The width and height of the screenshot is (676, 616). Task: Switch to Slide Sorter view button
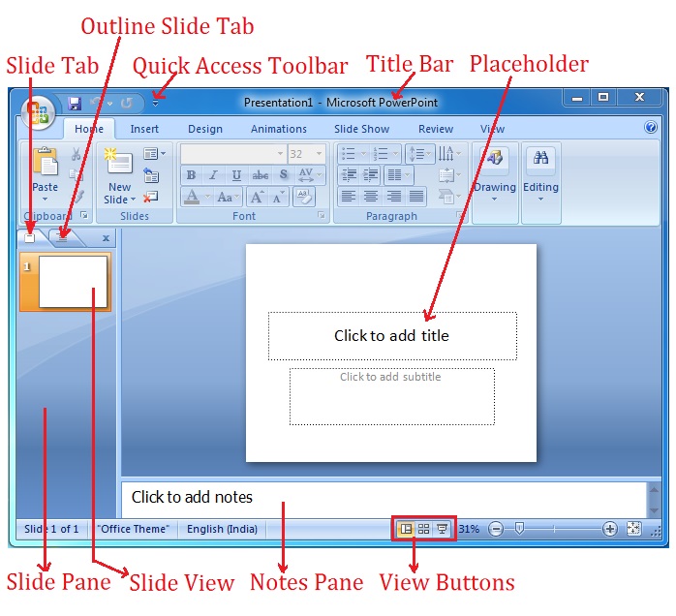point(424,529)
